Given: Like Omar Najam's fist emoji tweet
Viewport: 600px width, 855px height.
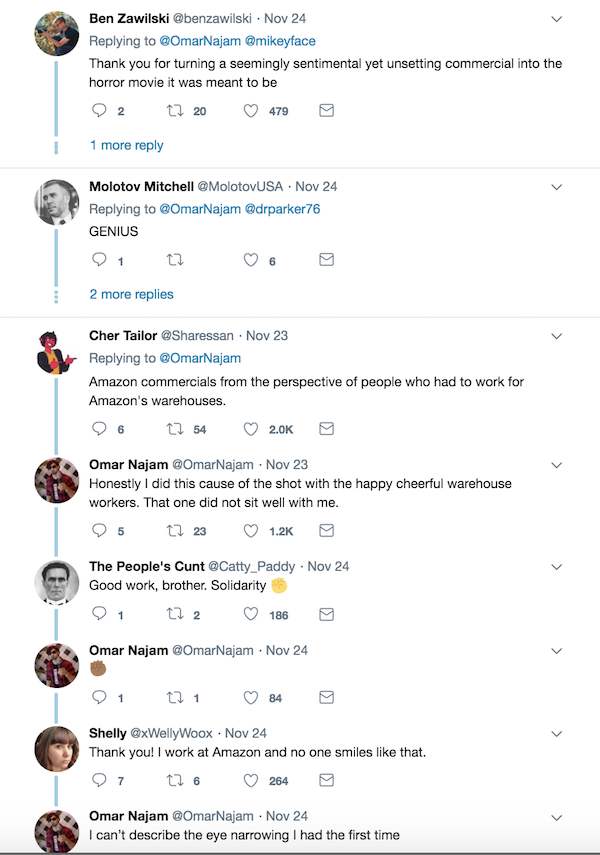Looking at the screenshot, I should 252,698.
